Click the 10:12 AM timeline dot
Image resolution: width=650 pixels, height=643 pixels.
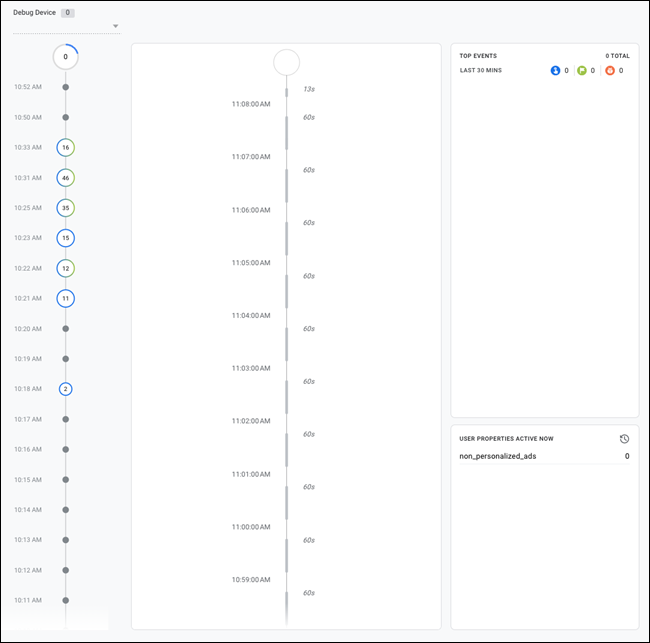click(65, 570)
